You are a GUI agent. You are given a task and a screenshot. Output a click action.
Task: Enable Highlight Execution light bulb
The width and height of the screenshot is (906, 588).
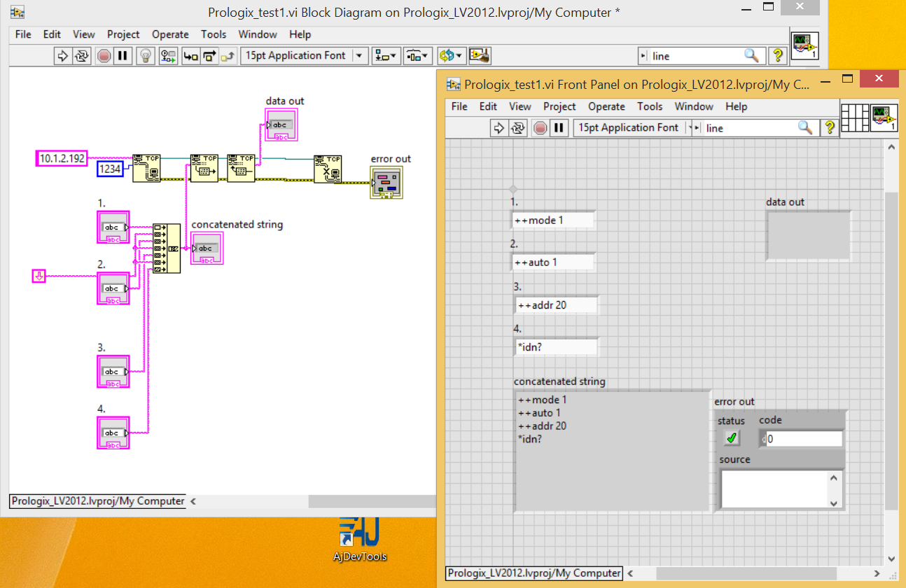146,55
